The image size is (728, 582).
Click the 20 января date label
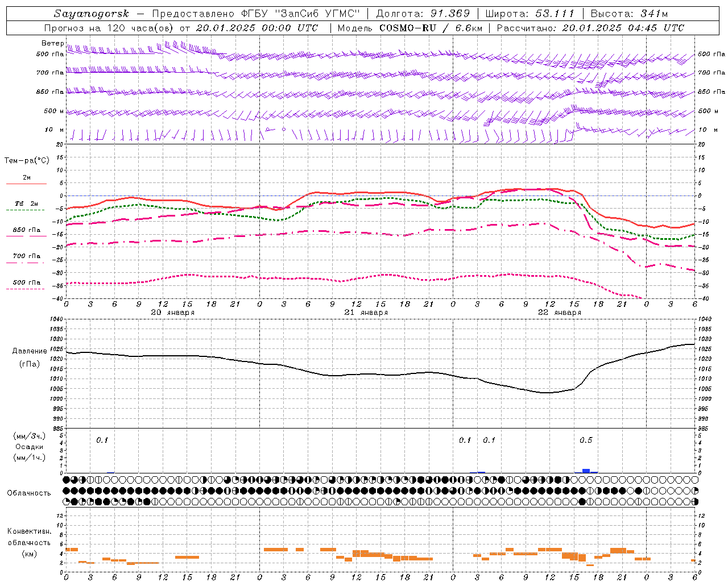tap(173, 313)
